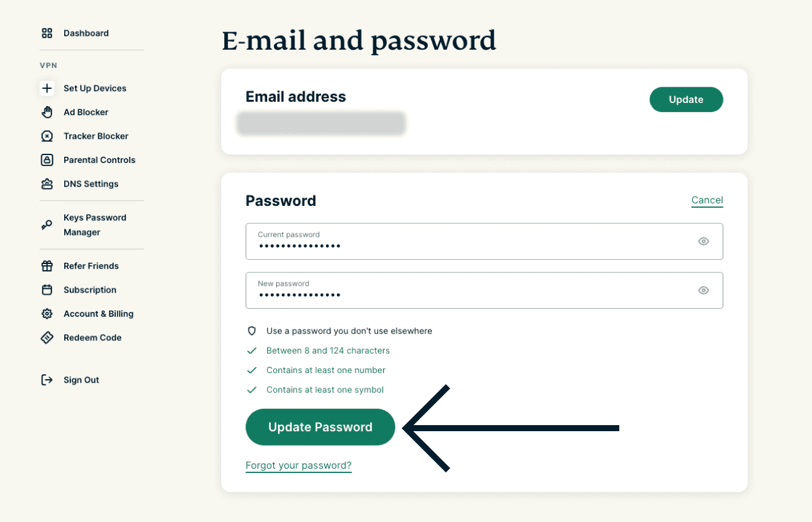
Task: Click the Redeem Code tag icon
Action: point(47,338)
